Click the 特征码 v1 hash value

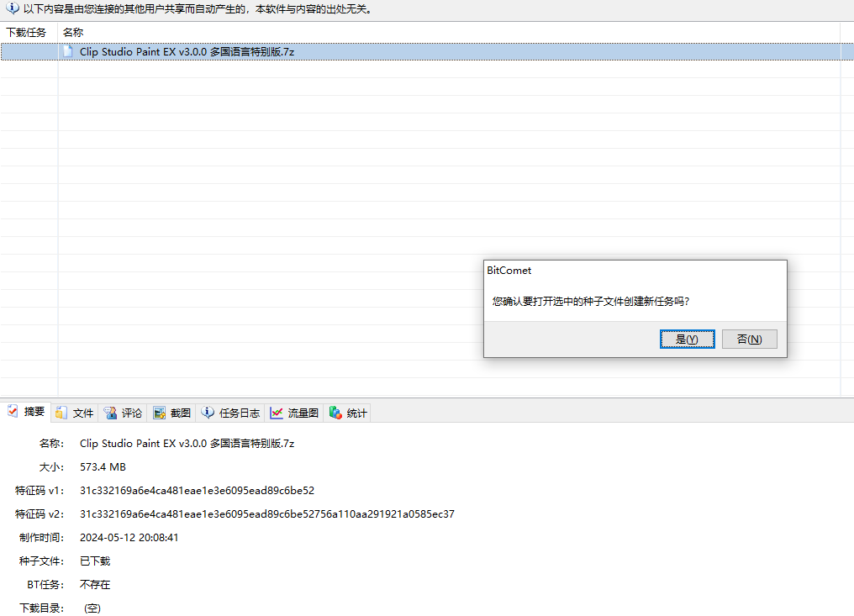click(198, 490)
